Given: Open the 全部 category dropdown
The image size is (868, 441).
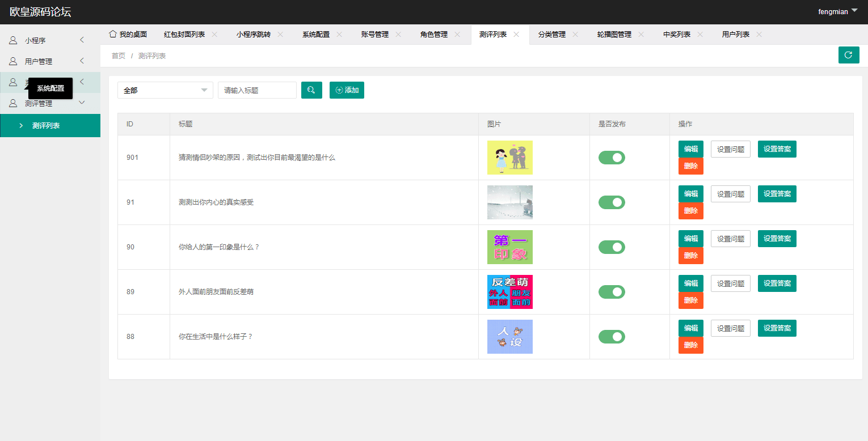Looking at the screenshot, I should click(165, 90).
